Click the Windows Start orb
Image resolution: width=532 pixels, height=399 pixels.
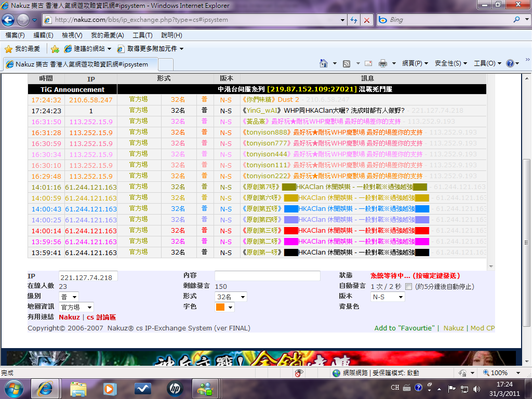point(14,389)
